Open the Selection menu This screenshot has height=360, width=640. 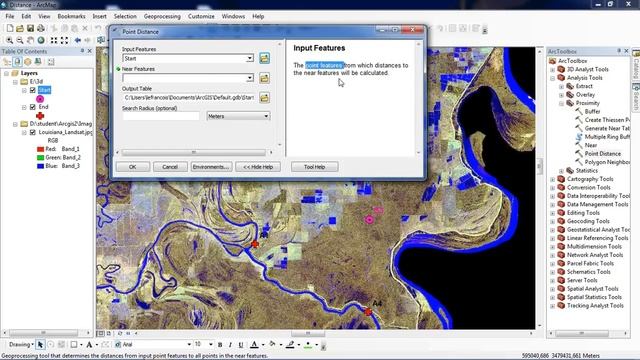tap(125, 16)
